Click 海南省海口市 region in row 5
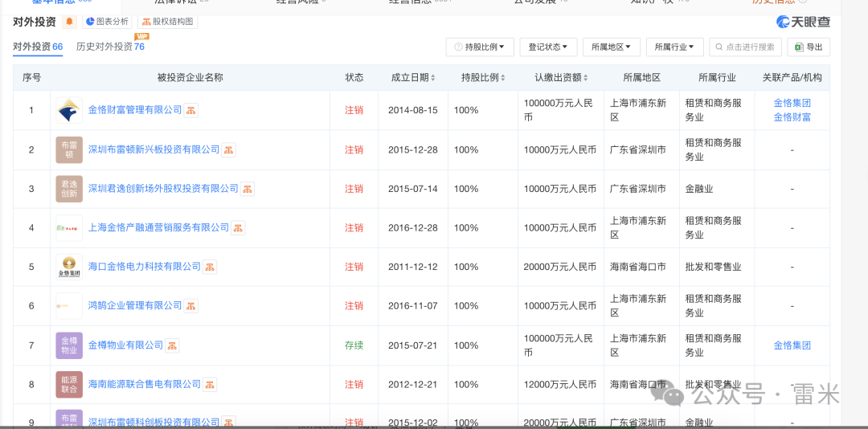The width and height of the screenshot is (868, 429). [x=637, y=267]
